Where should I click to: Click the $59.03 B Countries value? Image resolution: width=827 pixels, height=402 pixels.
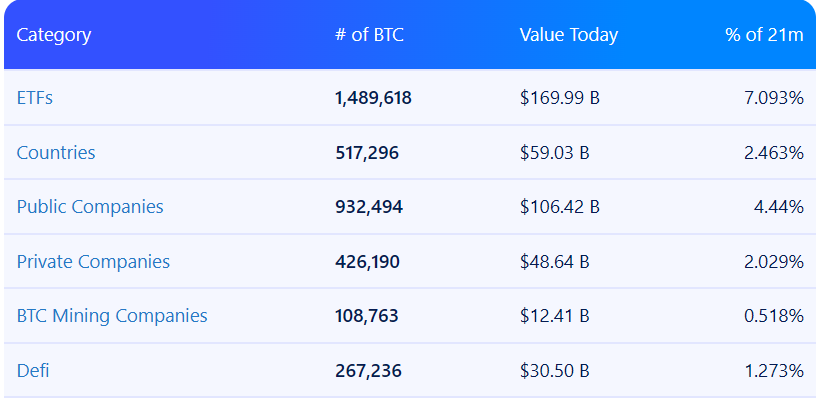click(554, 153)
